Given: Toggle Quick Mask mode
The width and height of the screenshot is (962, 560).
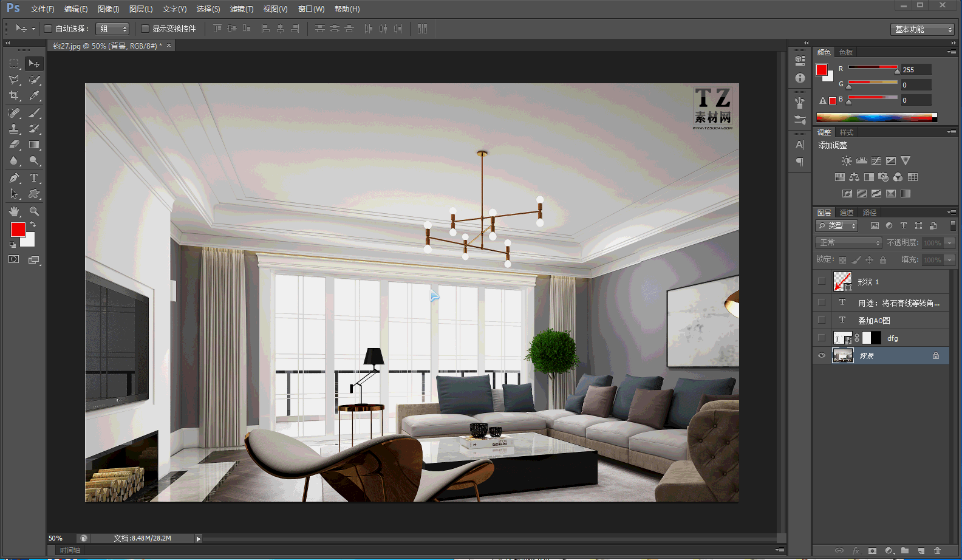Looking at the screenshot, I should click(x=14, y=259).
